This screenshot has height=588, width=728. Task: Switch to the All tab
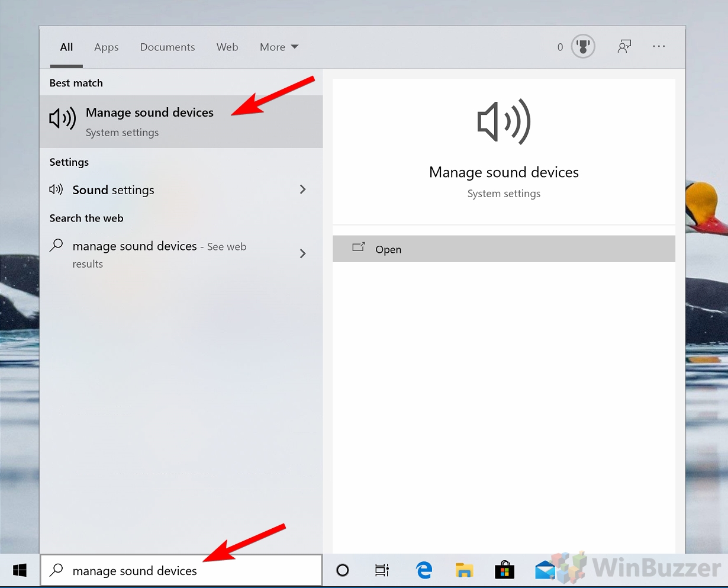66,47
